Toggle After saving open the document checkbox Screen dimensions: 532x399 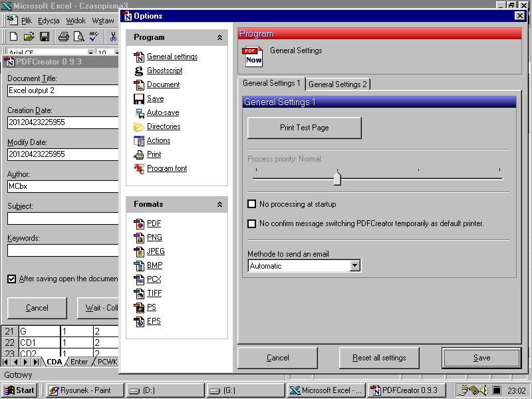pyautogui.click(x=12, y=279)
